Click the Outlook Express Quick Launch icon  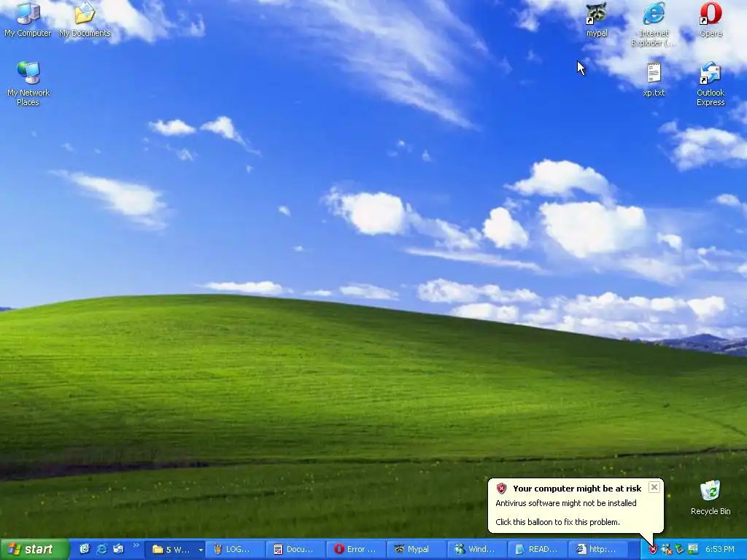pyautogui.click(x=118, y=549)
